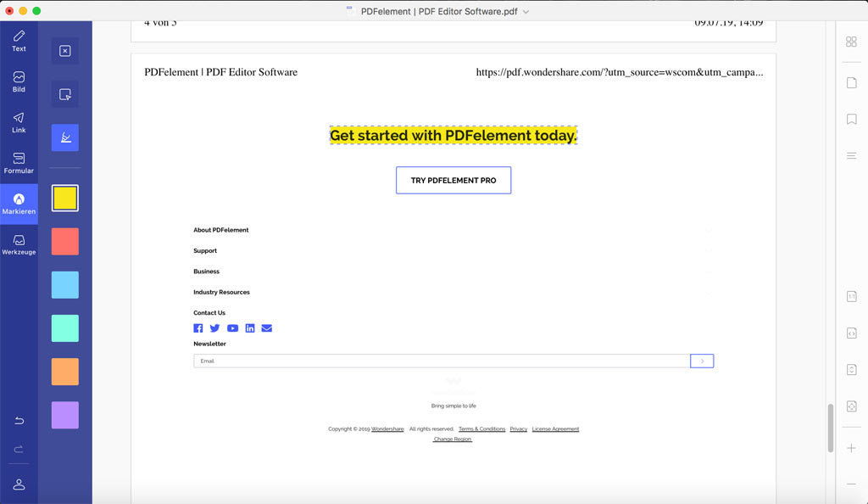Image resolution: width=868 pixels, height=504 pixels.
Task: Click the Newsletter label
Action: pos(210,344)
